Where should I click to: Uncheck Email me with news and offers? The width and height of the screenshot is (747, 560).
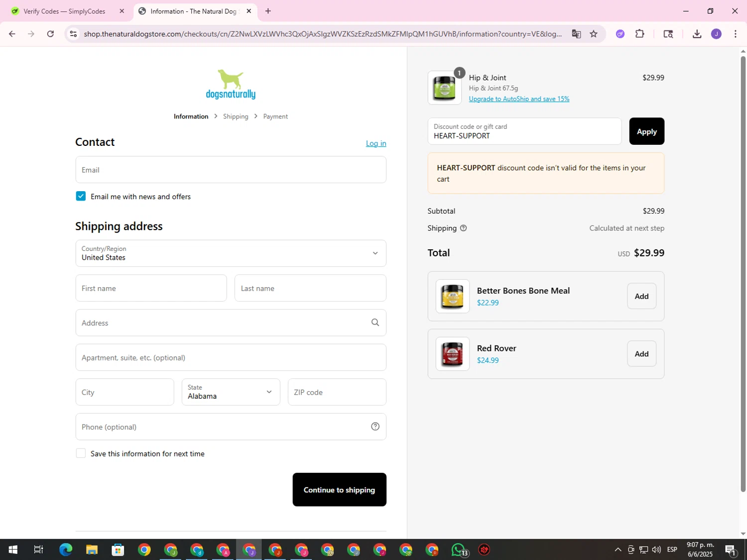(81, 196)
